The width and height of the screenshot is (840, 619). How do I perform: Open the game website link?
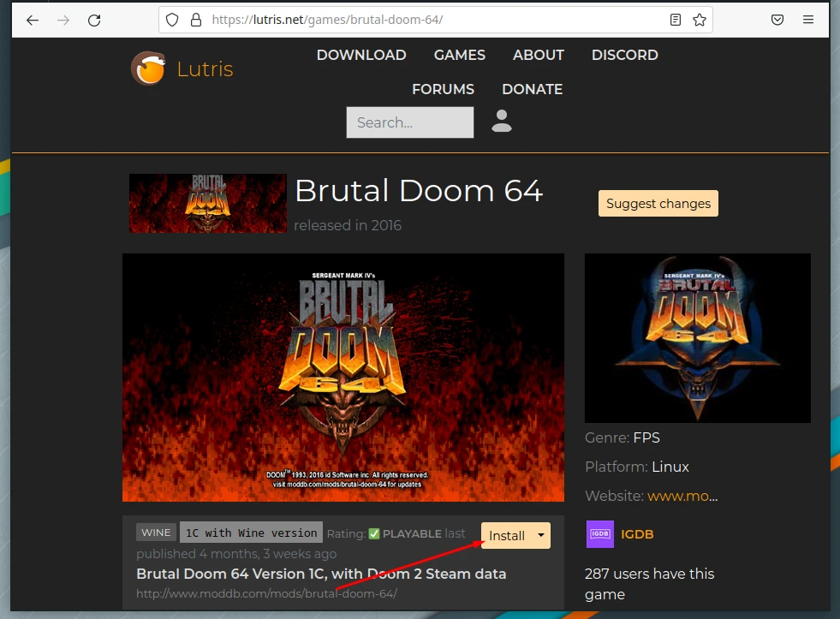(x=682, y=496)
